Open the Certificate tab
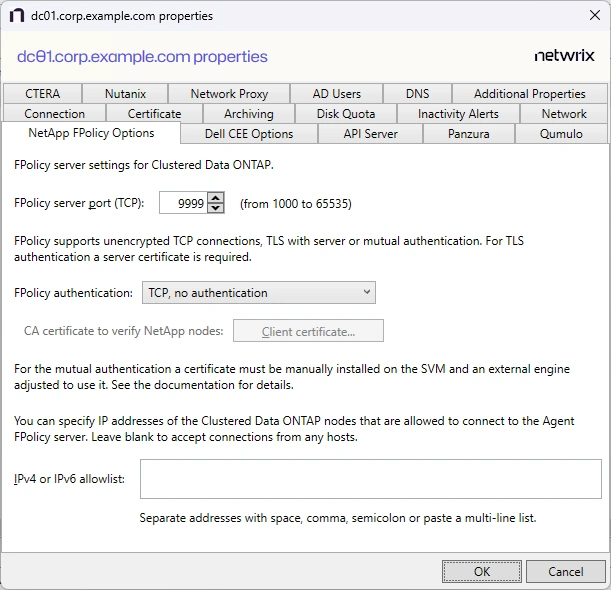The image size is (611, 590). [154, 113]
